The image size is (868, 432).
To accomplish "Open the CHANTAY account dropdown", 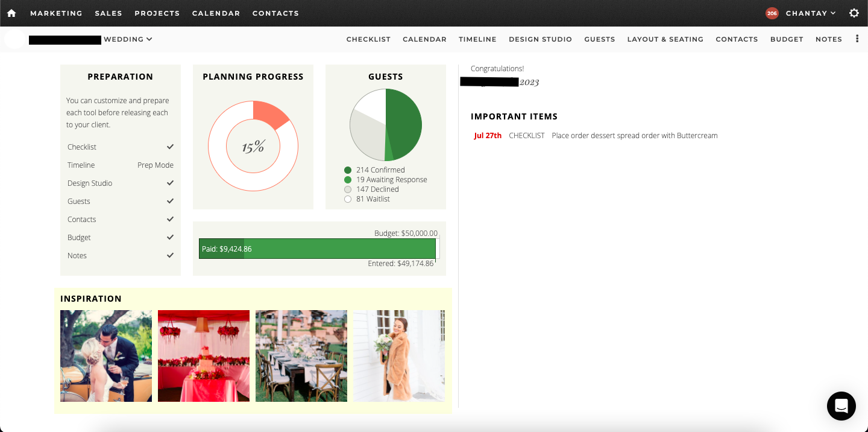I will (808, 13).
